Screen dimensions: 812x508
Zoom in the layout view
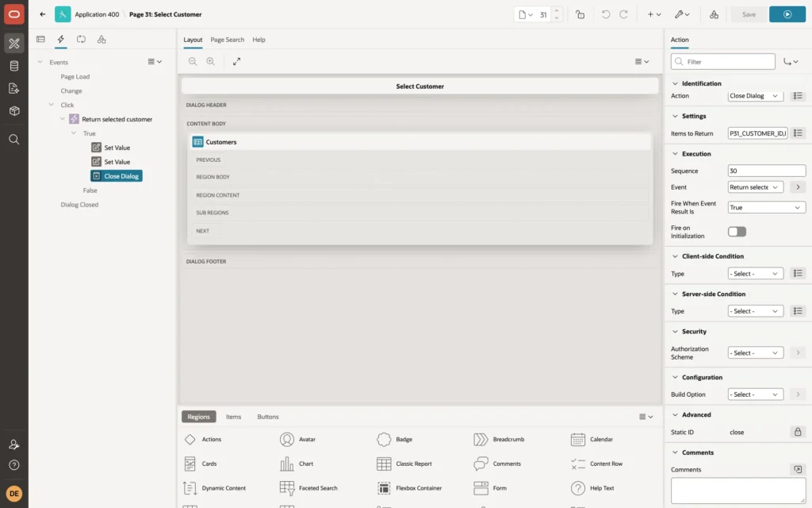point(211,61)
